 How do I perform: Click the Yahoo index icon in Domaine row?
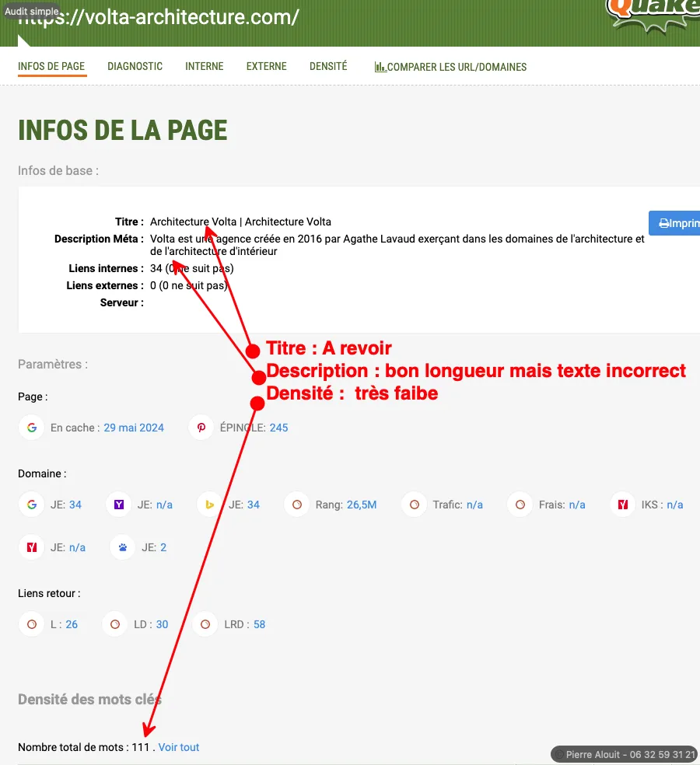pyautogui.click(x=119, y=505)
